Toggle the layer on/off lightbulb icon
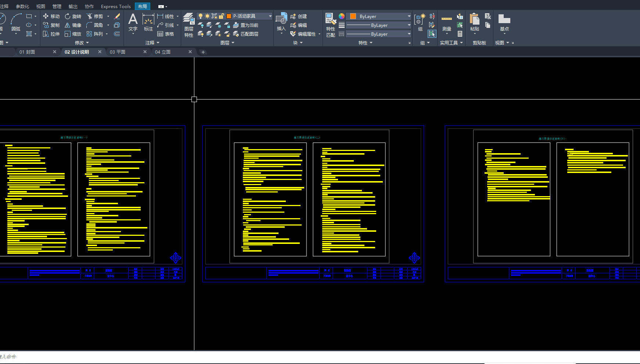The width and height of the screenshot is (640, 364). click(x=201, y=16)
